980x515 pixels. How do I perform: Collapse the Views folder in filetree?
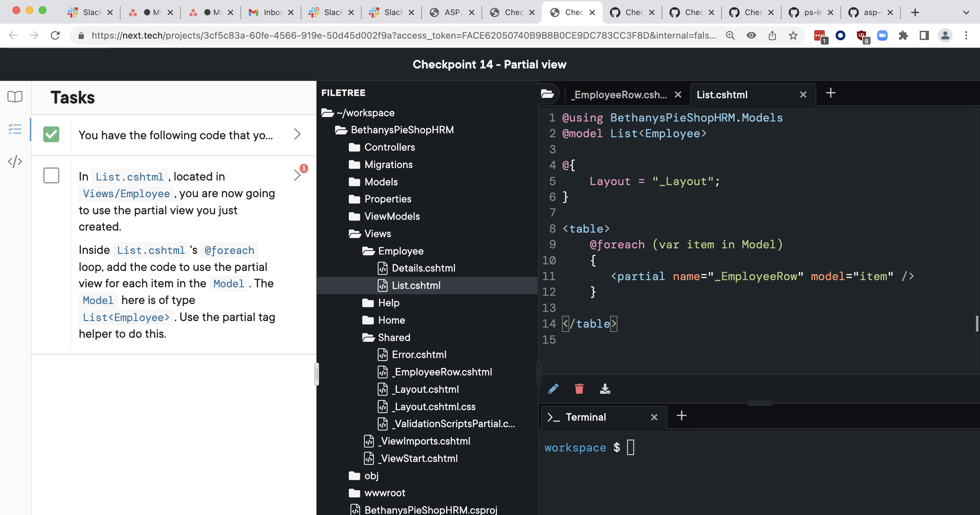click(x=369, y=233)
